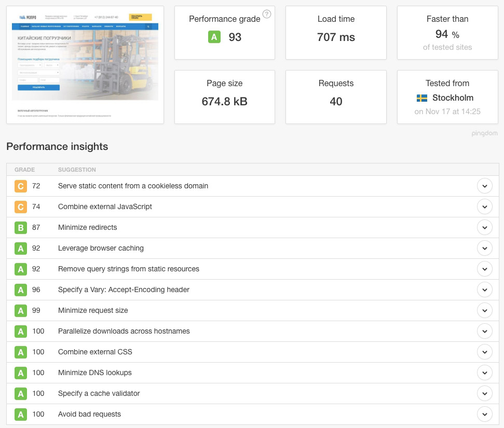Click the score 74 for Combine external JavaScript
This screenshot has height=428, width=504.
[36, 207]
